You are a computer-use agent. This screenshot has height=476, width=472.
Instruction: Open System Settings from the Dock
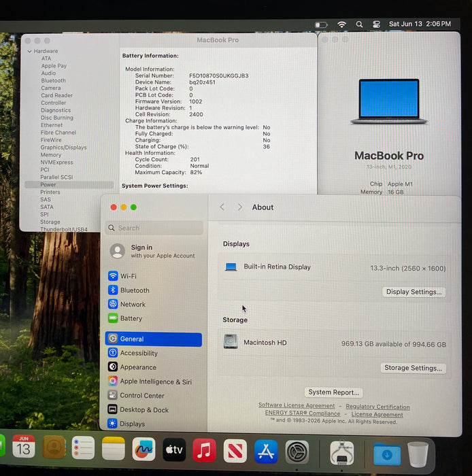tap(297, 452)
